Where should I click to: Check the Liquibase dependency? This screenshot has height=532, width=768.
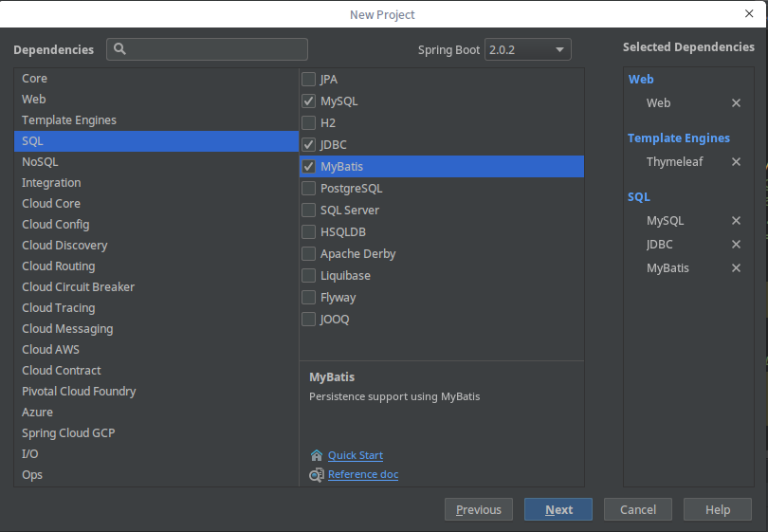[308, 275]
